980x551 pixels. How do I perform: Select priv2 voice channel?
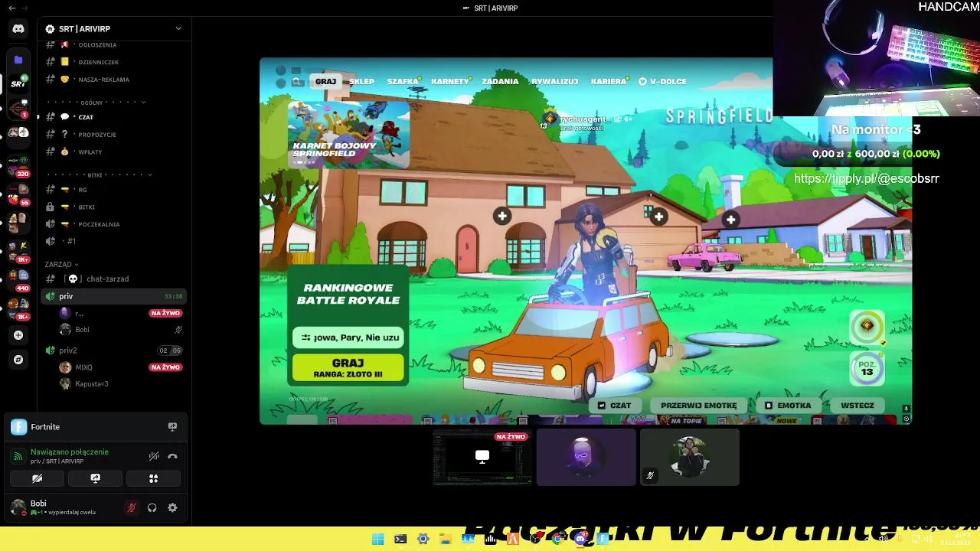click(x=115, y=350)
